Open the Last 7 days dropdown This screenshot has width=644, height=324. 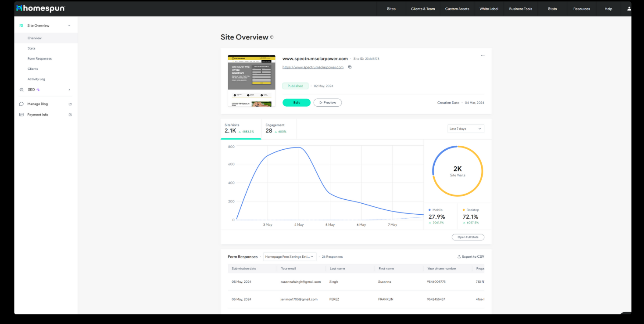465,129
